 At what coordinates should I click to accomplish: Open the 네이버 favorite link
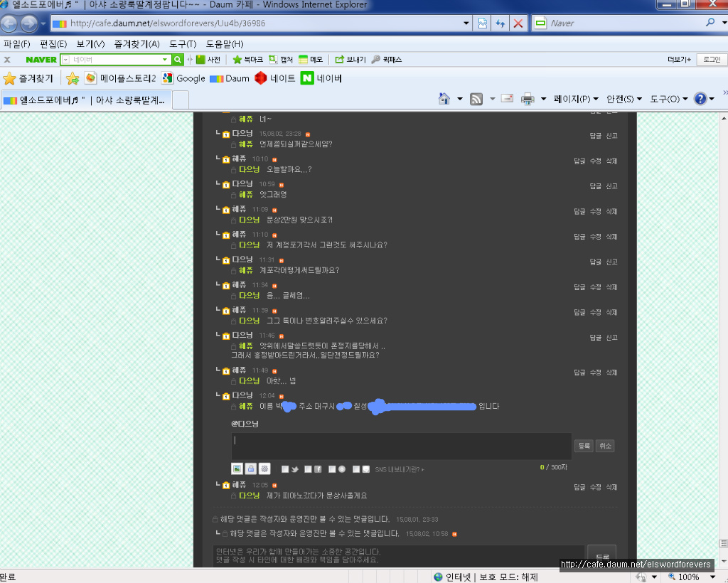321,78
